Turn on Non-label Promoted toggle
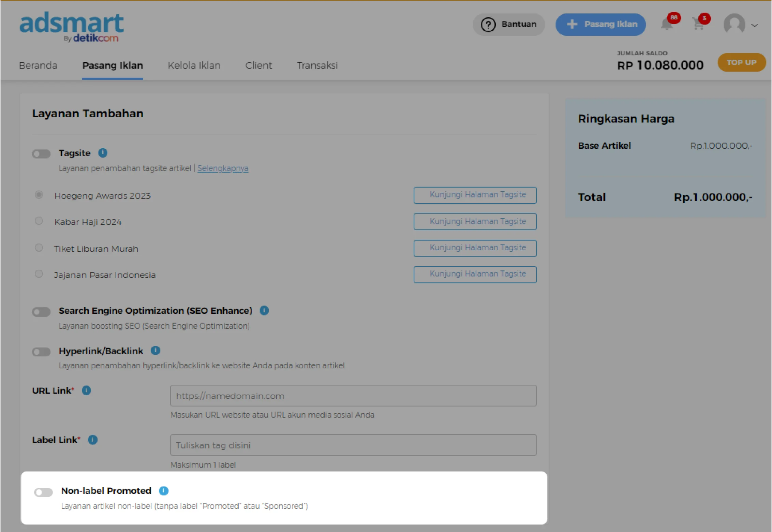The image size is (772, 532). pos(43,492)
